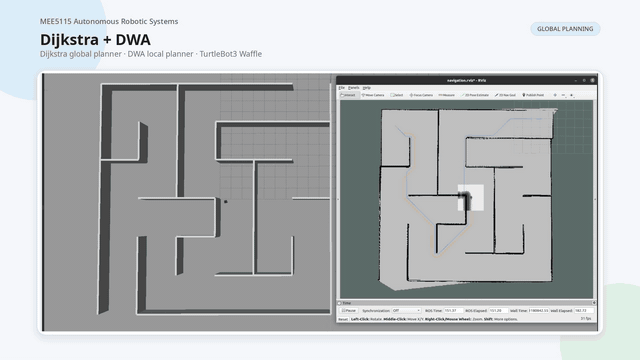This screenshot has height=360, width=640.
Task: Open the toolbar options icon after the minus
Action: coord(571,95)
